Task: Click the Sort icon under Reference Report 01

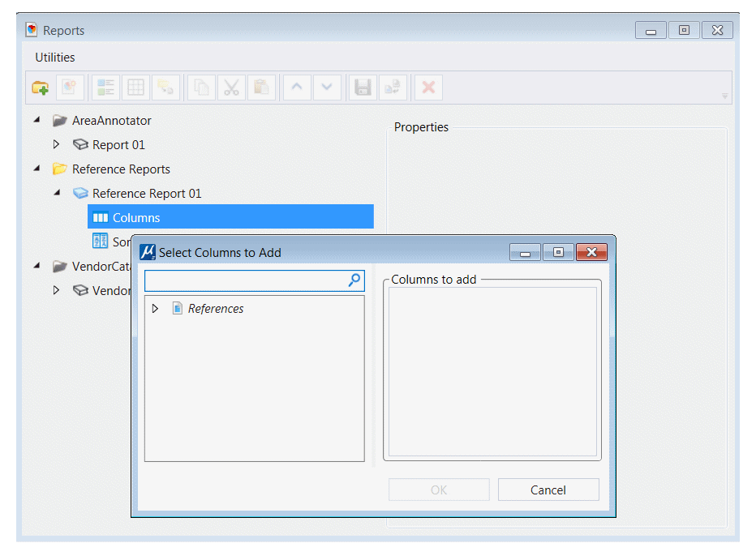Action: (x=101, y=241)
